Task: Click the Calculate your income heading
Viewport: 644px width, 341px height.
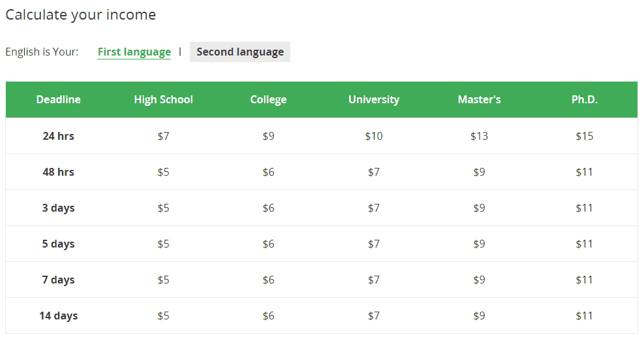Action: click(x=81, y=15)
